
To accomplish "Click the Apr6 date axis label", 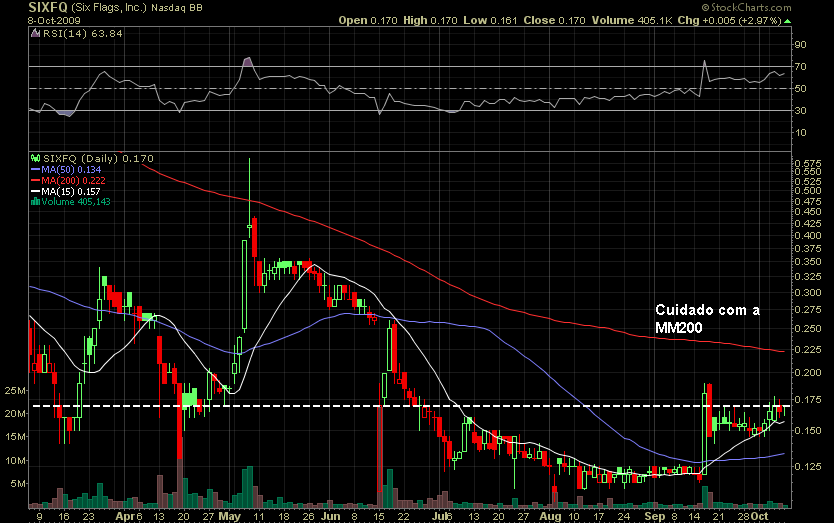I will 129,516.
